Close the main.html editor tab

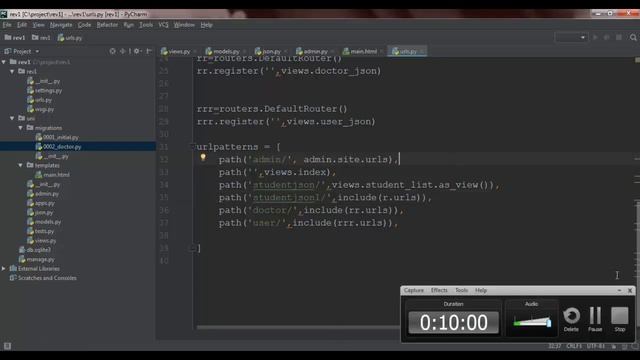pos(381,51)
